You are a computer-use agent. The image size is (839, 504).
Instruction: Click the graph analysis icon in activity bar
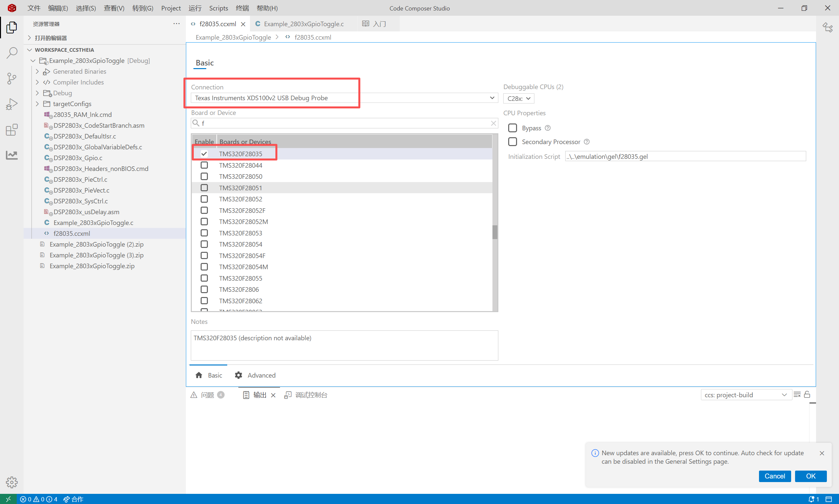[12, 155]
